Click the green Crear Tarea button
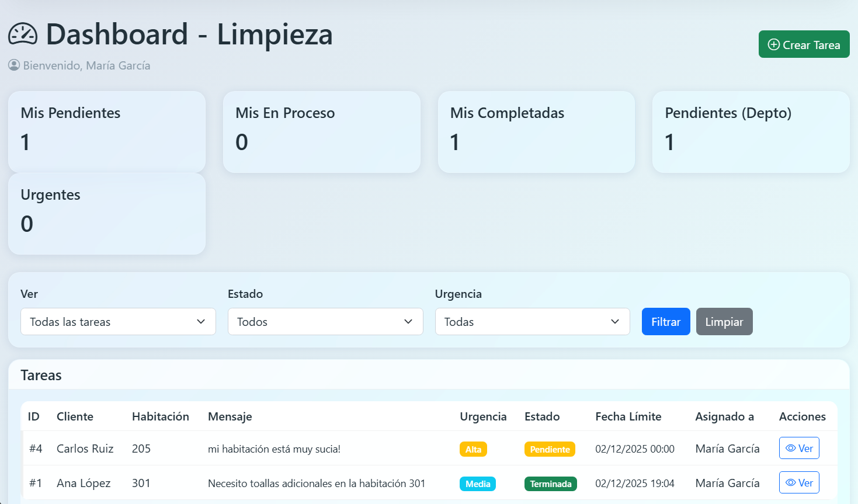 coord(804,44)
